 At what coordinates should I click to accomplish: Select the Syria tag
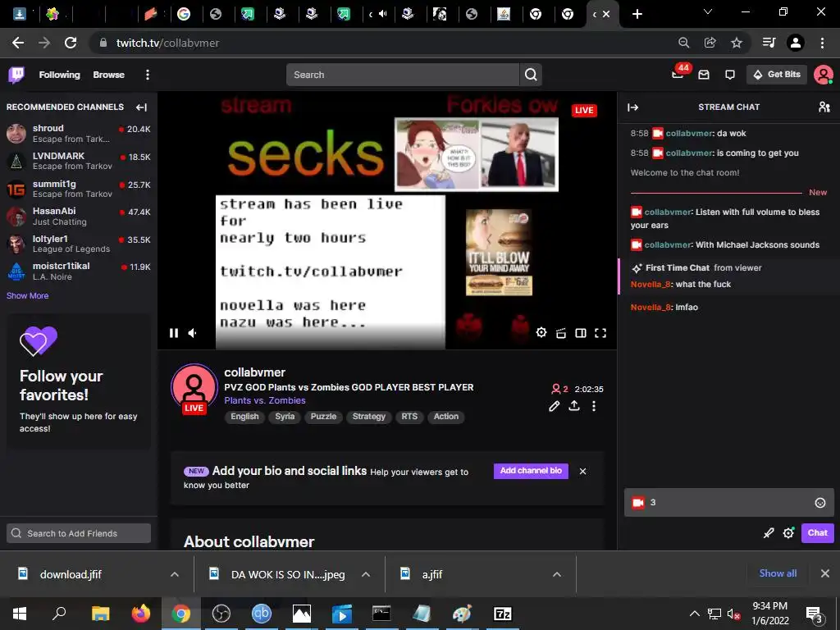(x=285, y=417)
